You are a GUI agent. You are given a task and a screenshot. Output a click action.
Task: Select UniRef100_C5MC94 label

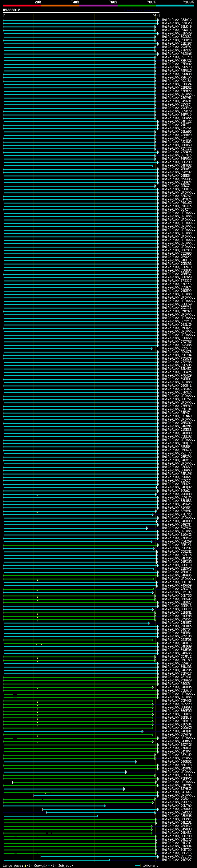coord(177,484)
